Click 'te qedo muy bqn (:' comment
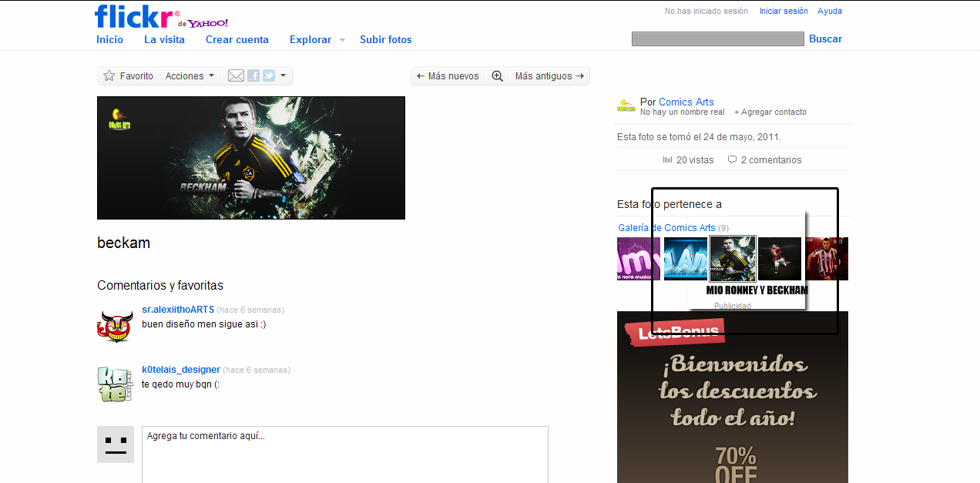The image size is (980, 483). point(181,384)
